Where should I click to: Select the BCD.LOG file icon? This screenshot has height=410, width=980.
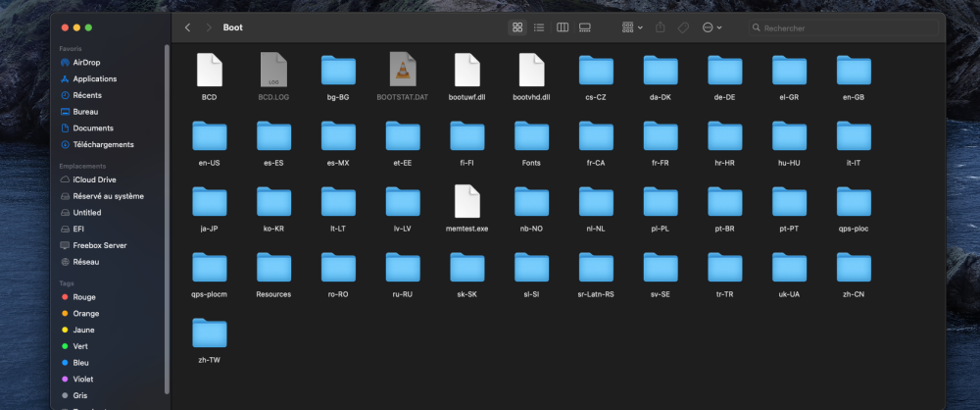click(273, 70)
